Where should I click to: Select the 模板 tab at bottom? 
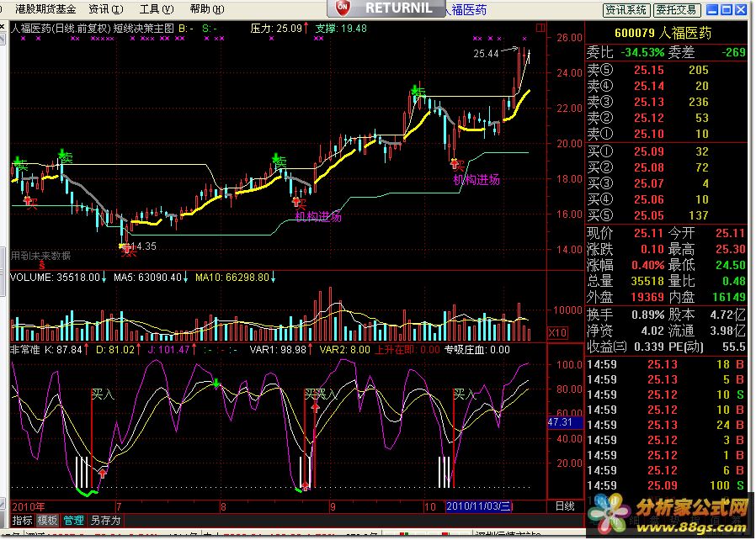pyautogui.click(x=47, y=521)
